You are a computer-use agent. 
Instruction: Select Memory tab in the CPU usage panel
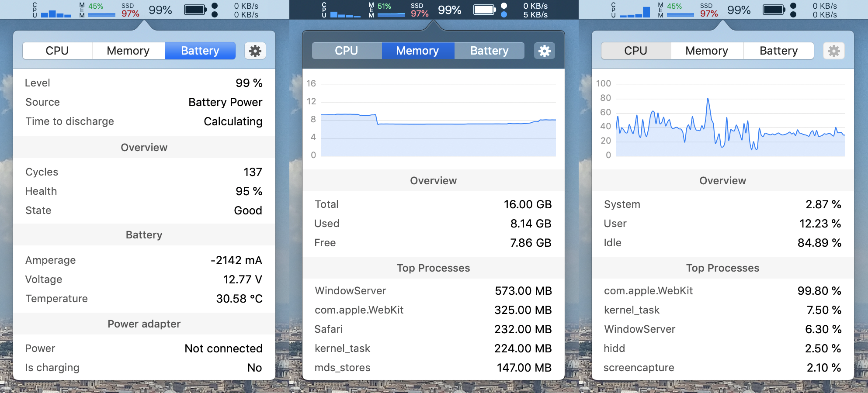coord(706,51)
